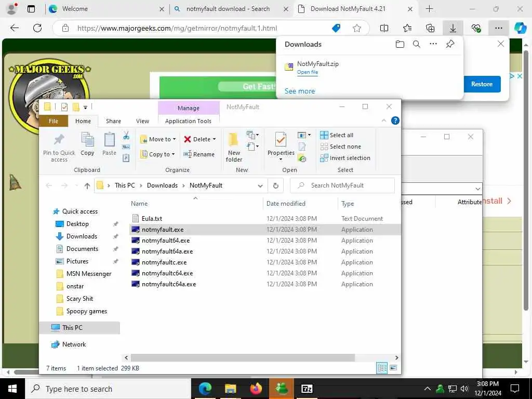
Task: Click the Windows Start button
Action: (x=12, y=389)
